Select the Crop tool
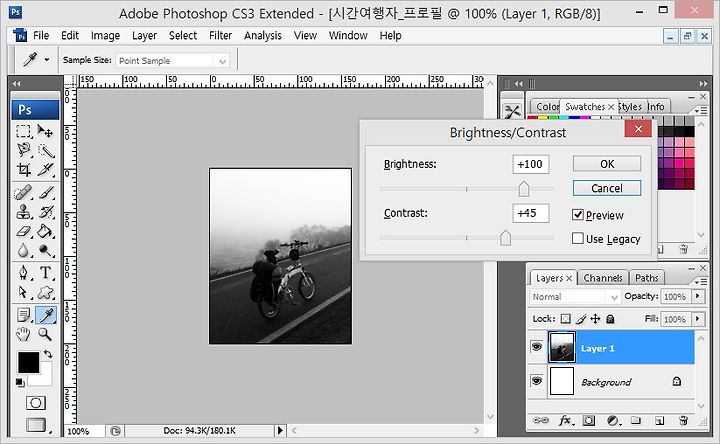720x444 pixels. click(x=23, y=169)
